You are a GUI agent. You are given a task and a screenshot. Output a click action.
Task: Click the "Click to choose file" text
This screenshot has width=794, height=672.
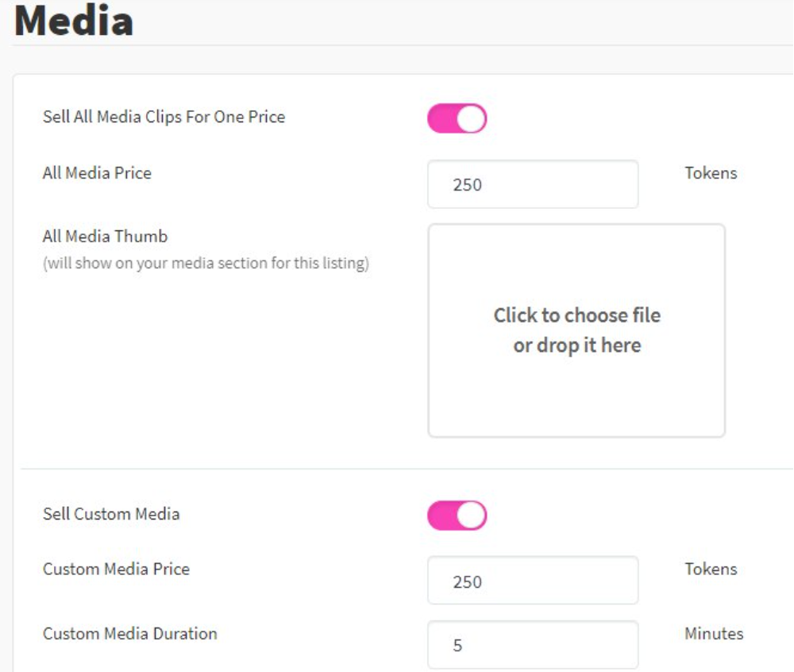point(576,315)
